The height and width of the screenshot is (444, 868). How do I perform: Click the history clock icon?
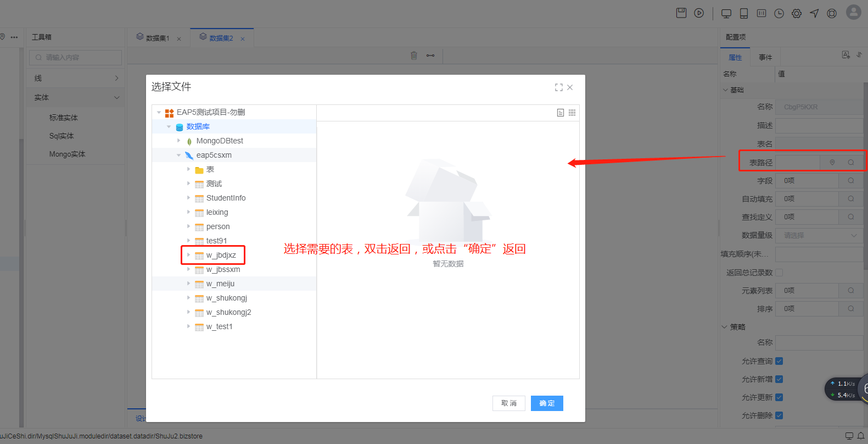[x=779, y=14]
